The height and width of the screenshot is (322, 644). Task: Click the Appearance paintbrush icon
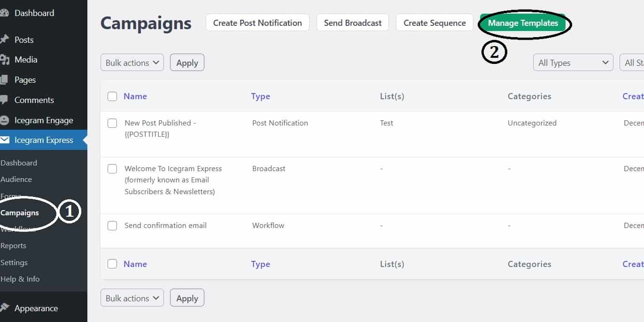[4, 308]
